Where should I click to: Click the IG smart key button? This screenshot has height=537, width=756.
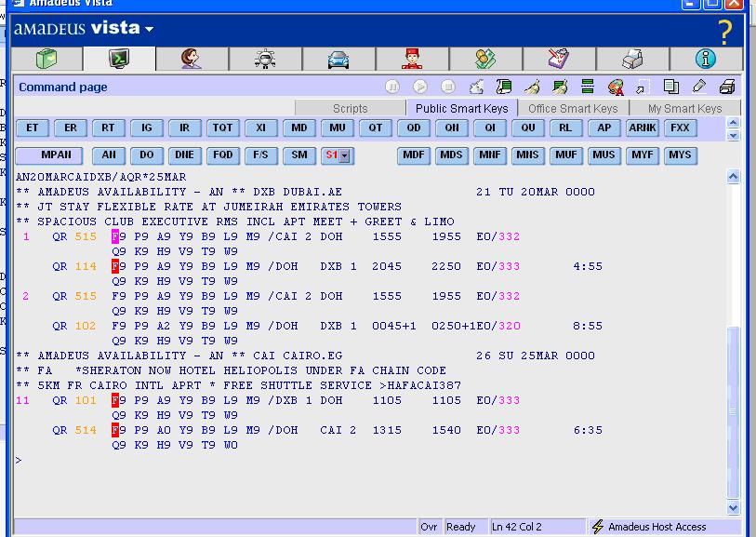pos(147,128)
